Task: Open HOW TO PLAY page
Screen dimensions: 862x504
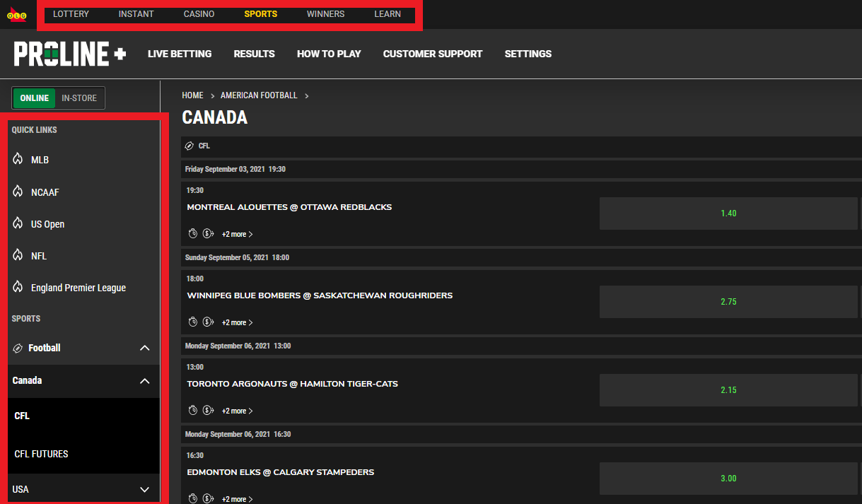Action: click(329, 54)
